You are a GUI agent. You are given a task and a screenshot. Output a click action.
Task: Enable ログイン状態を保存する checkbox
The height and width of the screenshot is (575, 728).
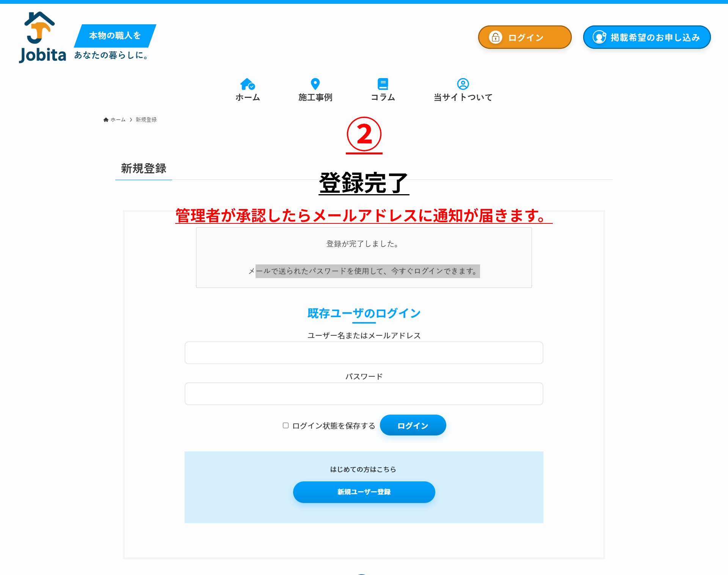[286, 426]
